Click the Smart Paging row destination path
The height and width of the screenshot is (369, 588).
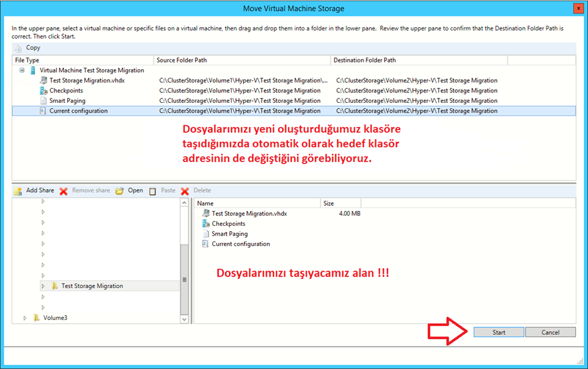coord(417,100)
